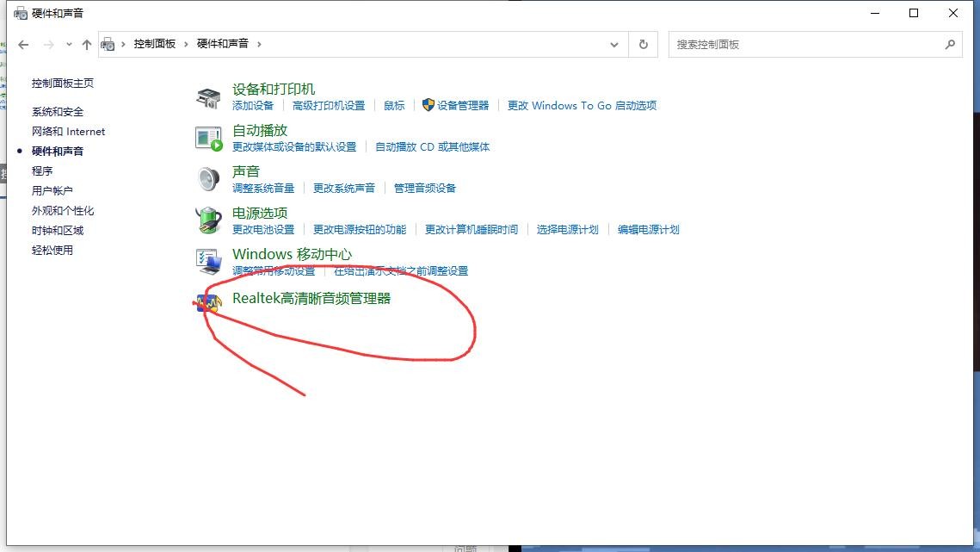The height and width of the screenshot is (552, 980).
Task: Open 调整系统音量 under 声音
Action: (262, 188)
